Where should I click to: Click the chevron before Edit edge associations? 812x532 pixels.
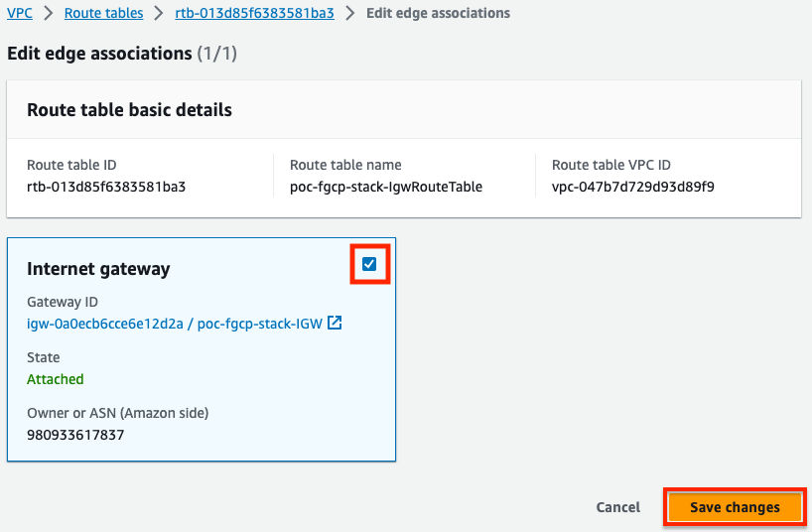point(350,13)
